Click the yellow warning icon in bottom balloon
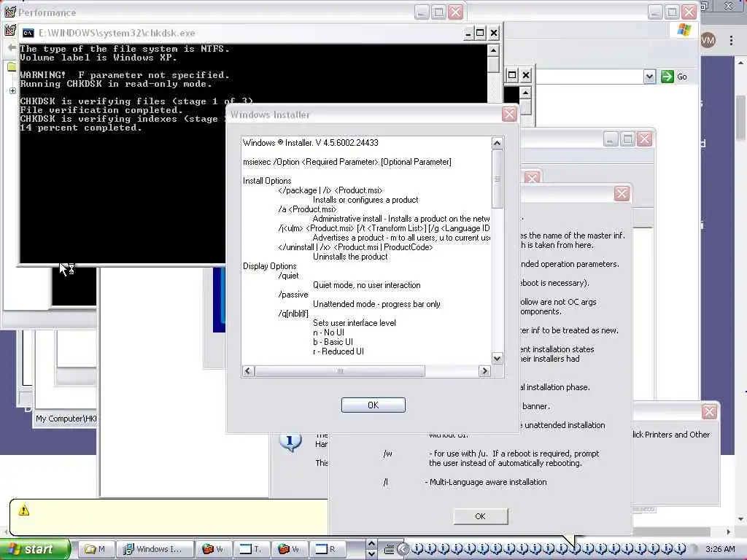 [x=24, y=510]
